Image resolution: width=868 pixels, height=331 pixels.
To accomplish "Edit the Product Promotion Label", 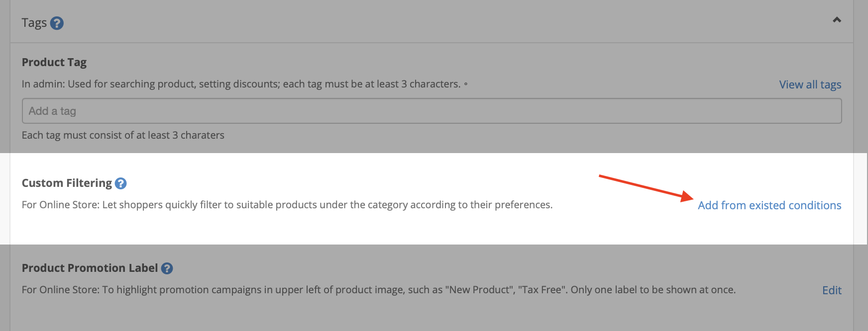I will (x=832, y=290).
